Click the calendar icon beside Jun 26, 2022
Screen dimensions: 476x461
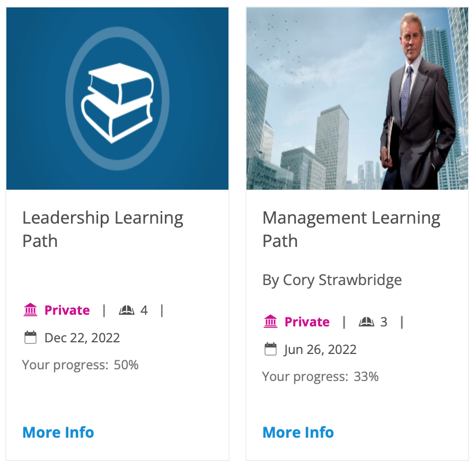click(271, 349)
